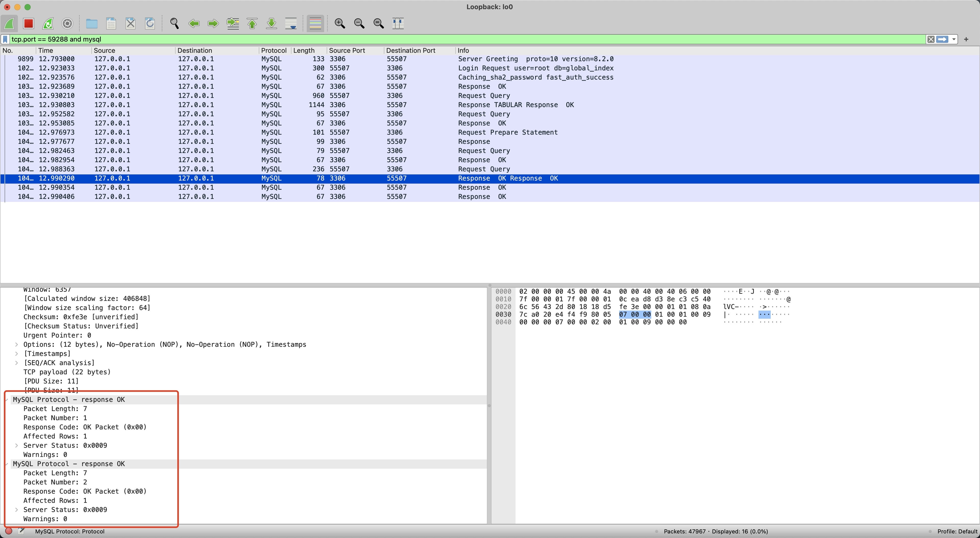Open the display filter history dropdown

(954, 39)
